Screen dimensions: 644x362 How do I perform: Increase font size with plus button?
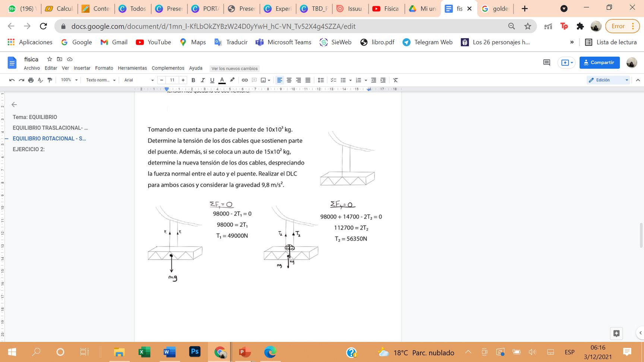coord(183,80)
